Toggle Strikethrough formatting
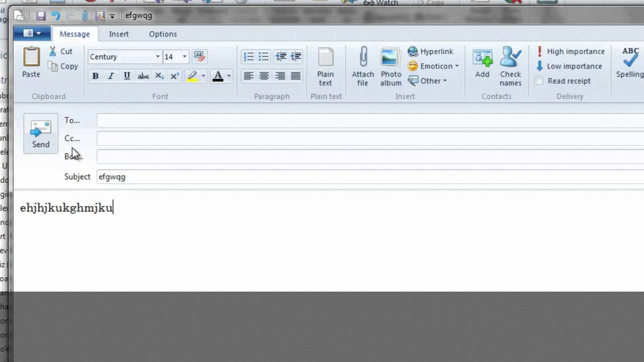 (143, 76)
